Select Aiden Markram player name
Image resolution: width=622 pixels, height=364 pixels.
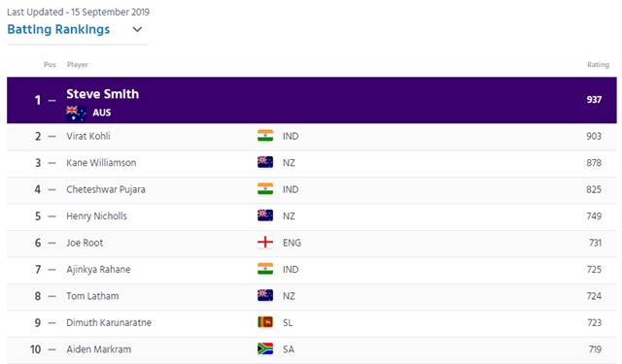point(98,348)
